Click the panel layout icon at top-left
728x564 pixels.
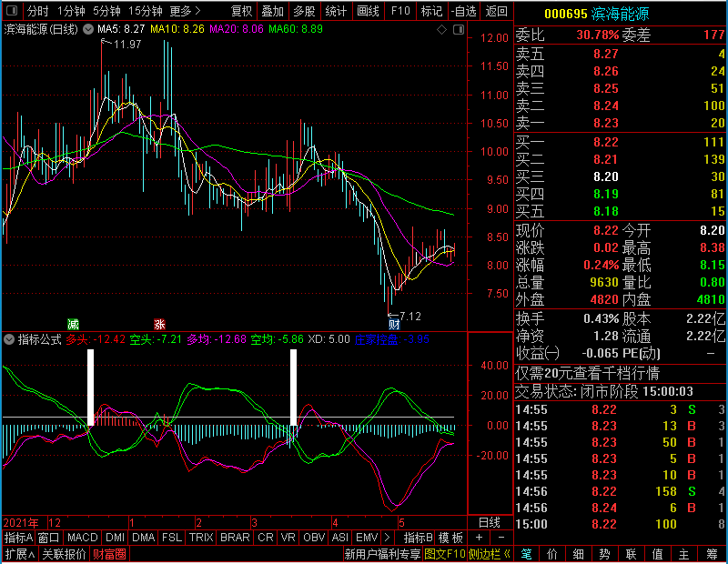[x=12, y=10]
